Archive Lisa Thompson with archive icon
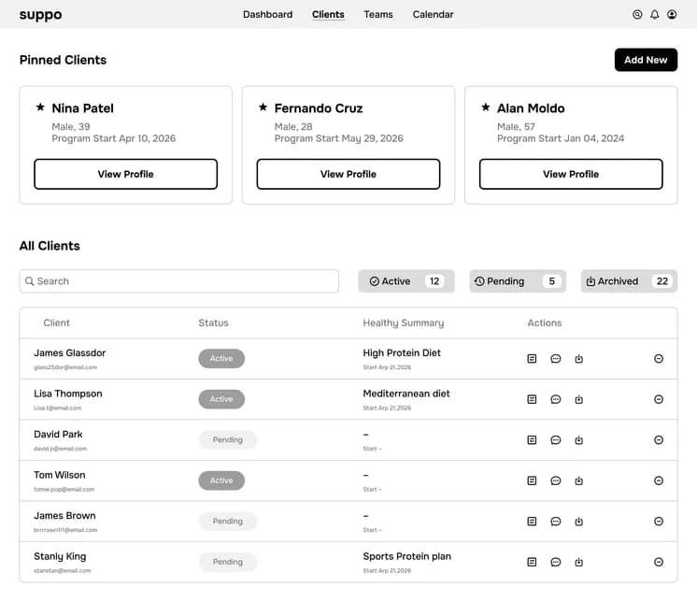697x616 pixels. tap(578, 399)
